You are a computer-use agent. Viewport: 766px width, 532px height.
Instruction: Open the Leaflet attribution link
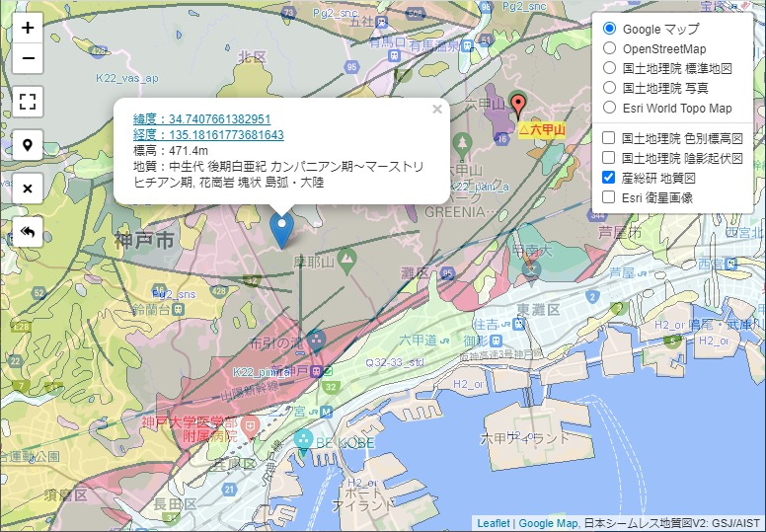(494, 523)
